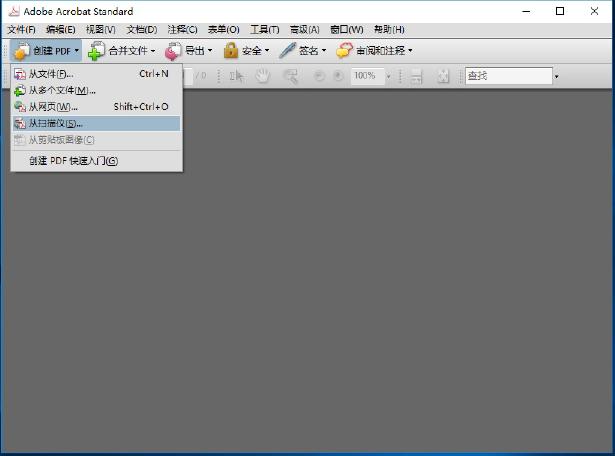Click the 审阅和注释 speech bubble icon
Viewport: 615px width, 456px height.
pos(344,51)
